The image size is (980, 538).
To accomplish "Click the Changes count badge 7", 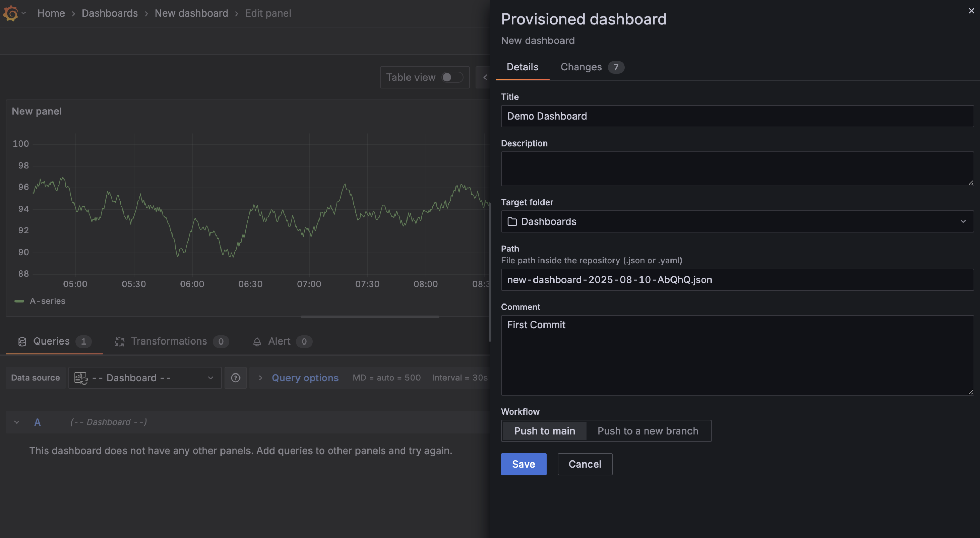I will 616,67.
